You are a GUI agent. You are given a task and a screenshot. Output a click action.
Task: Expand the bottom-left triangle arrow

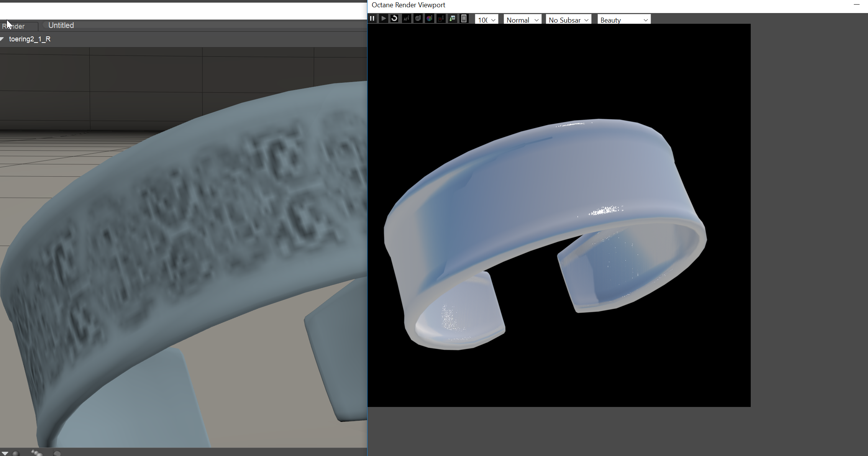[x=5, y=453]
